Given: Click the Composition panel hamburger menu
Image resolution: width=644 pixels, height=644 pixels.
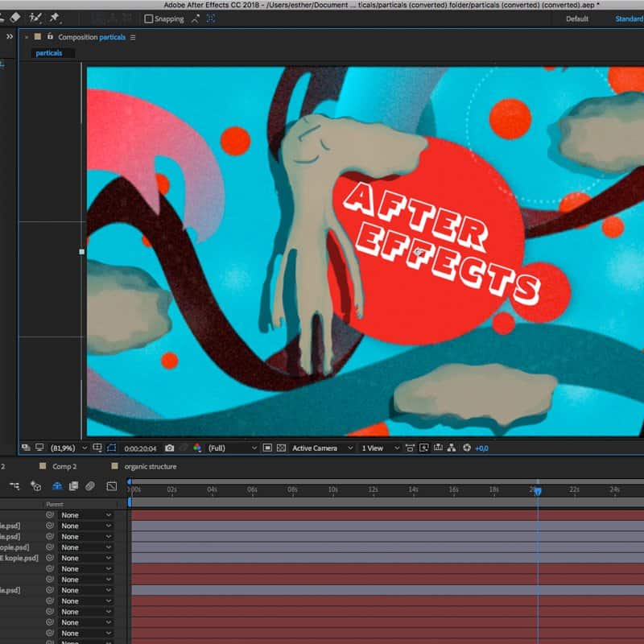Looking at the screenshot, I should 133,37.
